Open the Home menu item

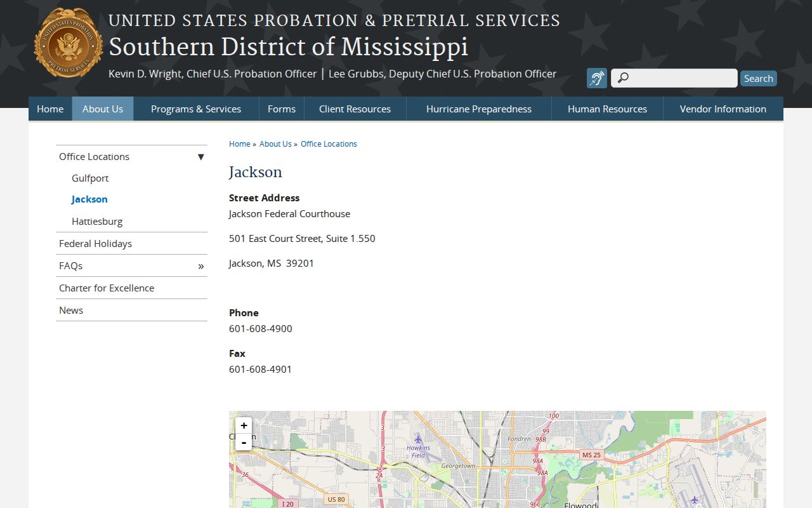tap(50, 109)
